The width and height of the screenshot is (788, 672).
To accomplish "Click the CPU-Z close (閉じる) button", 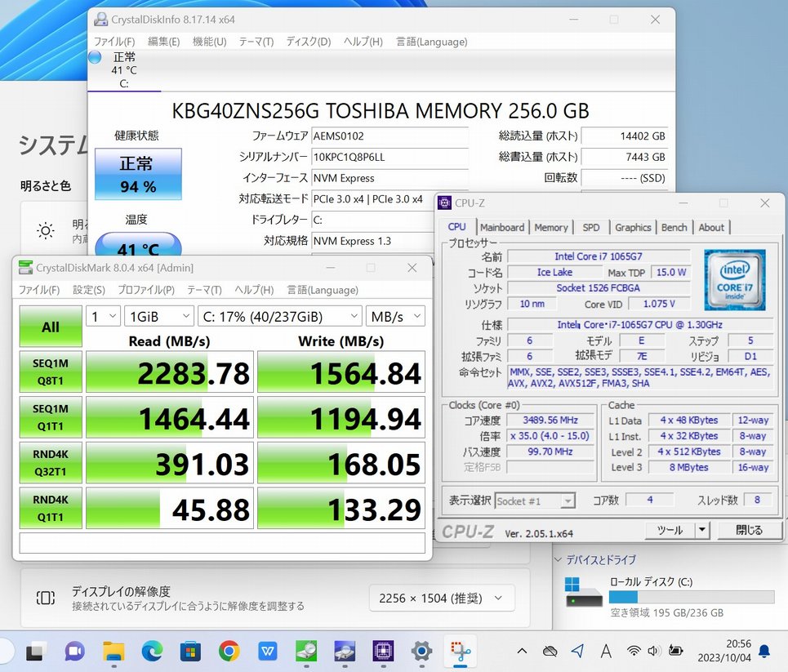I will coord(749,530).
